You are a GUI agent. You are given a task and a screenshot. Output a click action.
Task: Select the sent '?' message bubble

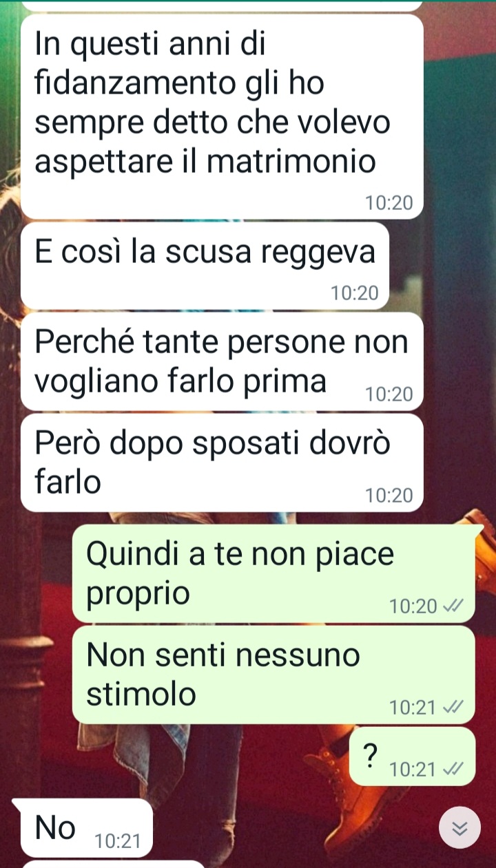point(413,756)
